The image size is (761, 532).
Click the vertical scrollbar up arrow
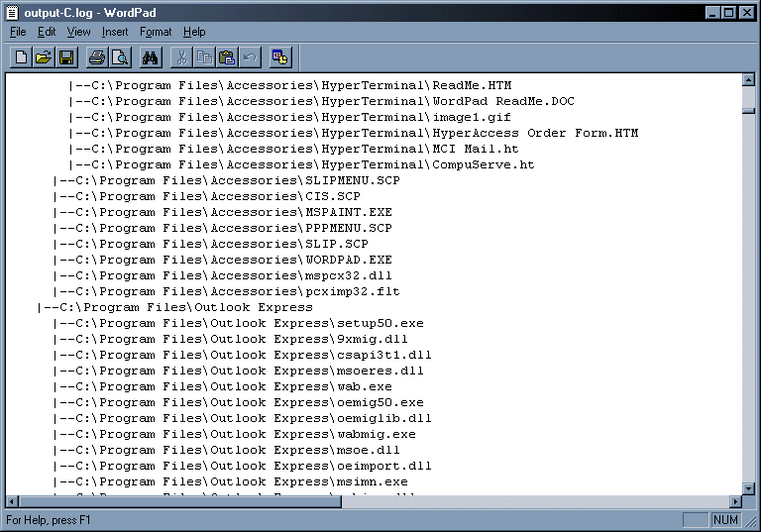(x=749, y=80)
